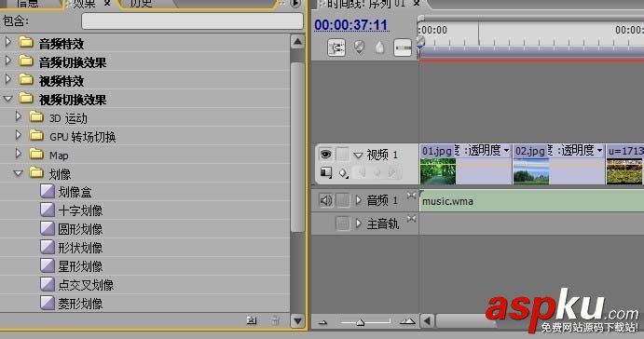Expand 视频特效 folder
Image resolution: width=644 pixels, height=339 pixels.
[7, 79]
